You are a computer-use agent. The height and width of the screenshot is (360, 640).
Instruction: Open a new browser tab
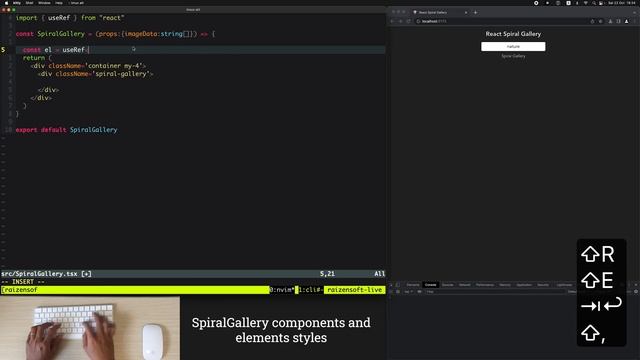(476, 12)
